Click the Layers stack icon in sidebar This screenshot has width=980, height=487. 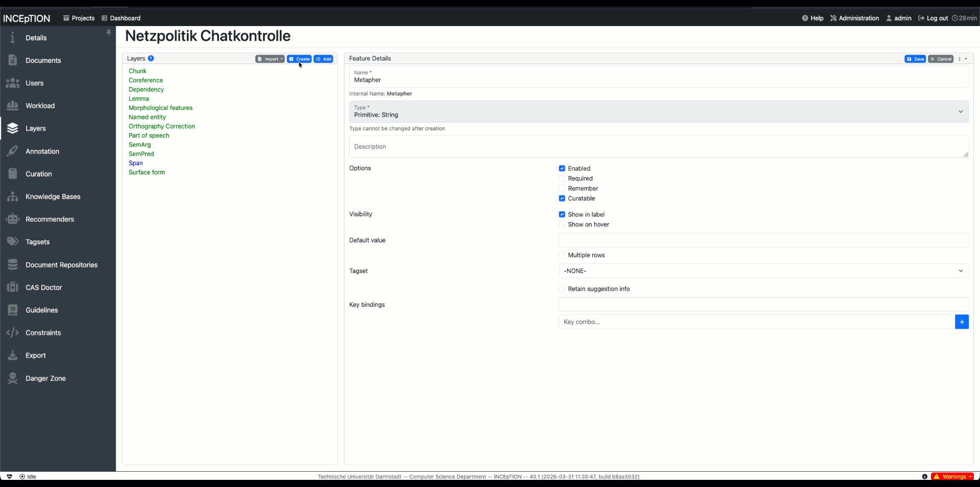[13, 129]
